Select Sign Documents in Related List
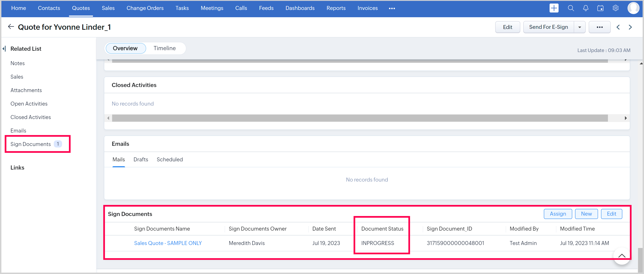Screen dimensions: 644x274 tap(30, 144)
